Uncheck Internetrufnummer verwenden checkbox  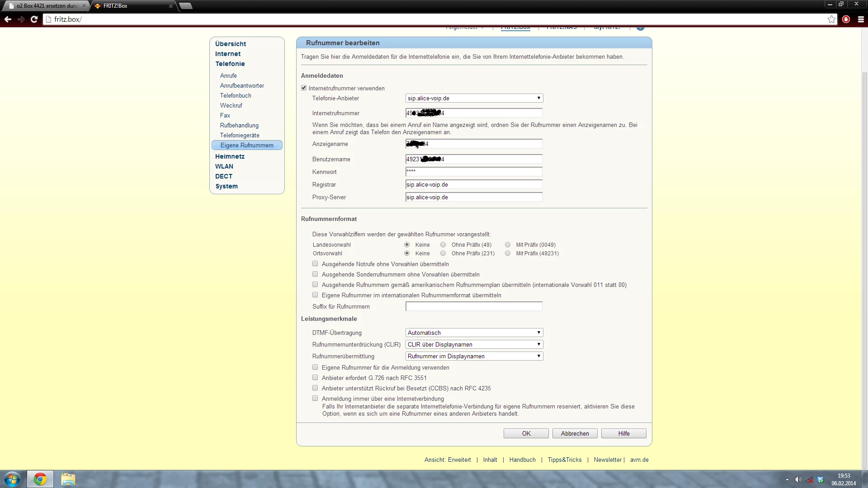point(304,88)
